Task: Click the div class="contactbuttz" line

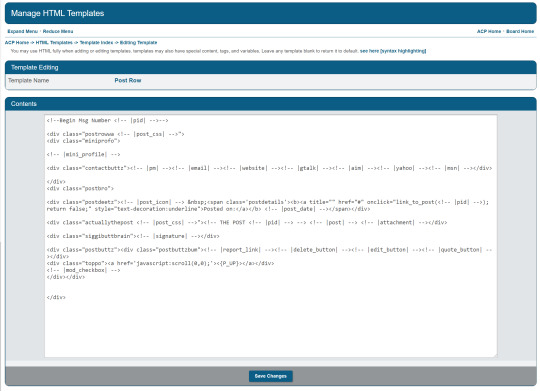Action: [x=269, y=168]
